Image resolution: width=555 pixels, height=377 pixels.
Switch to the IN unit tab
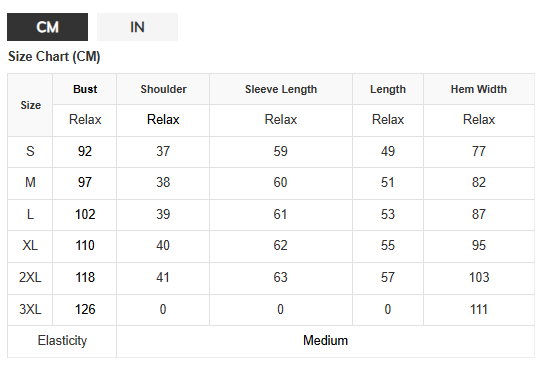137,27
